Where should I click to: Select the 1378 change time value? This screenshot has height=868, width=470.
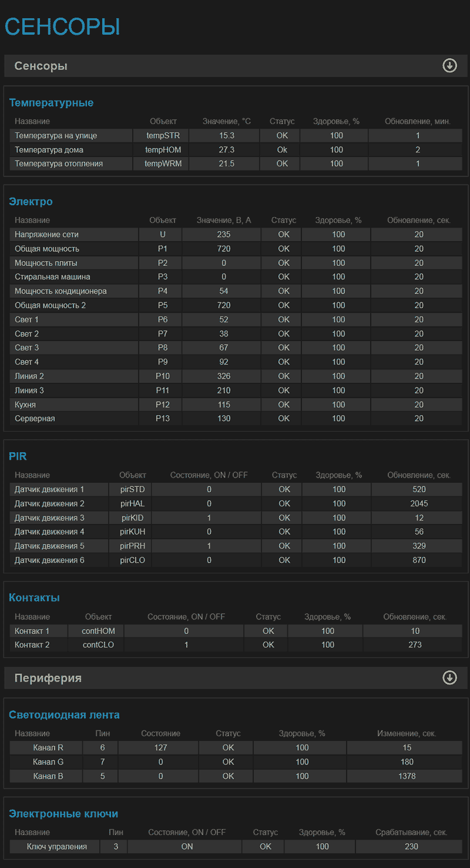pos(407,776)
